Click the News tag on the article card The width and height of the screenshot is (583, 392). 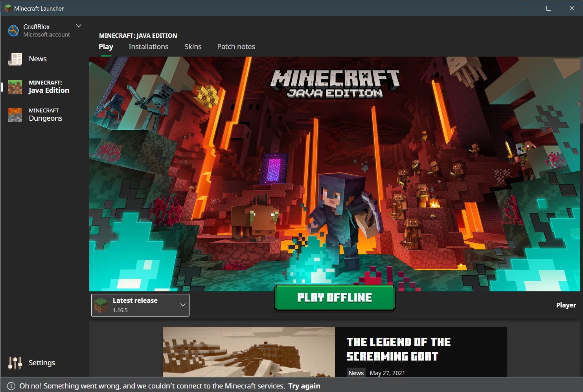[356, 373]
